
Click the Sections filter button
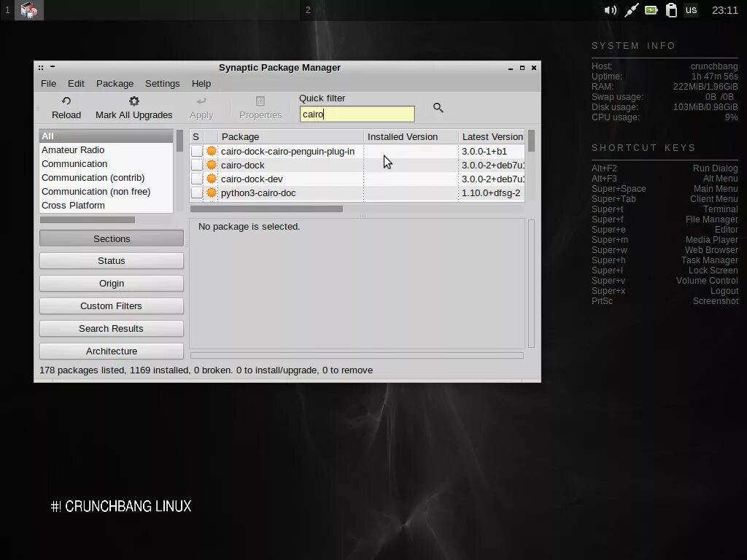(112, 238)
